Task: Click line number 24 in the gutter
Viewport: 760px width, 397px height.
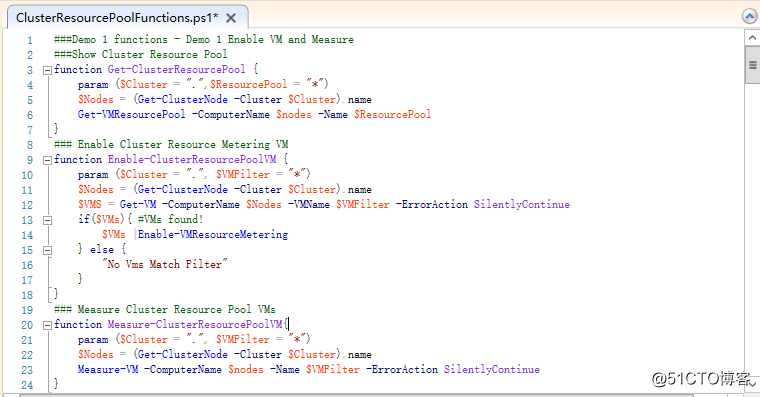Action: pyautogui.click(x=27, y=385)
